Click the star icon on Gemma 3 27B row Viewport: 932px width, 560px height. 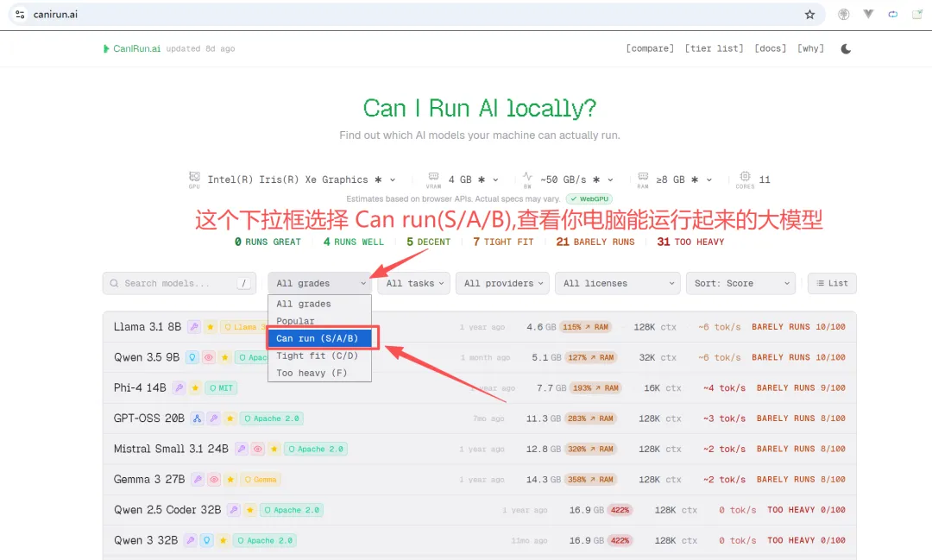click(x=230, y=480)
